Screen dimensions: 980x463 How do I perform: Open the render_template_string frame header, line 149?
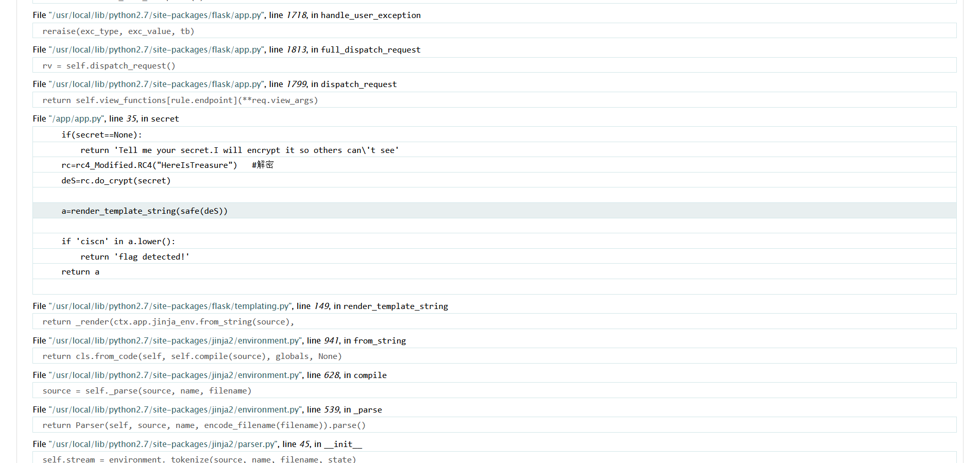coord(240,306)
